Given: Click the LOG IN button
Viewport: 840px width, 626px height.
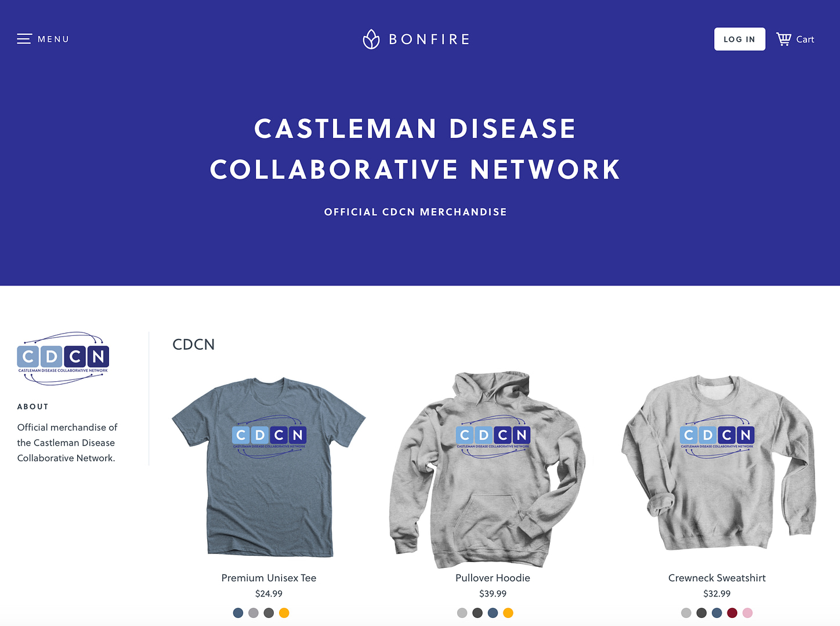Looking at the screenshot, I should 740,39.
